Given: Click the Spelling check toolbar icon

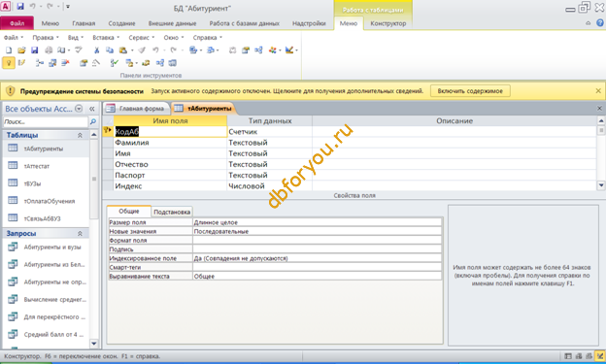Looking at the screenshot, I should 79,50.
